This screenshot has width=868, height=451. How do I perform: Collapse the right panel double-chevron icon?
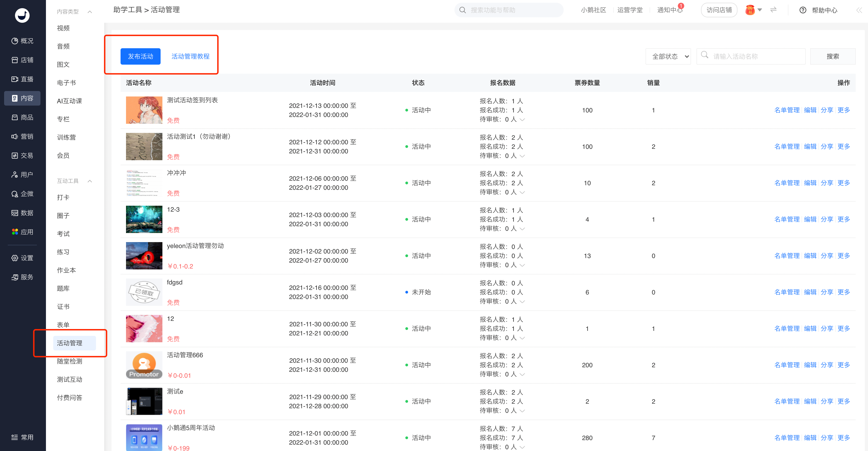(x=859, y=10)
